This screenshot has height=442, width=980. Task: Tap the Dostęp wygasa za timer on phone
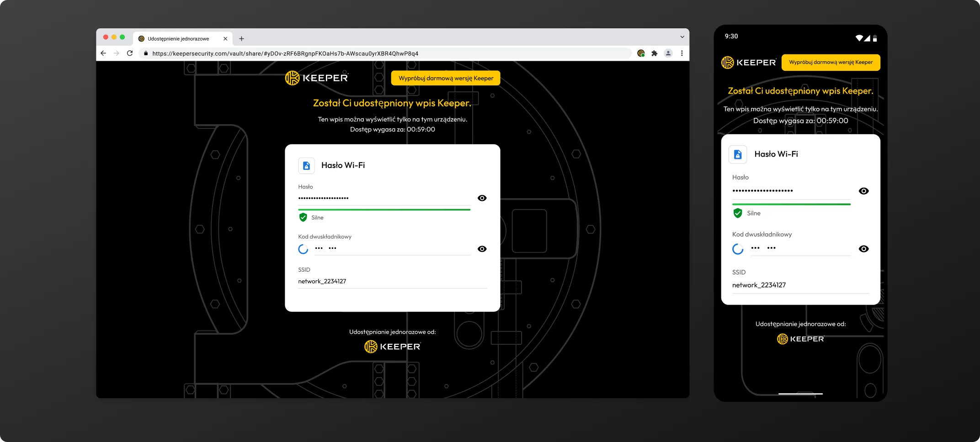(800, 121)
